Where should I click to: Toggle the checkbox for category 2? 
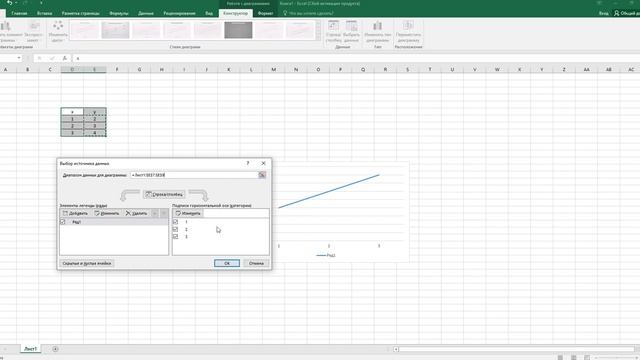pos(176,229)
